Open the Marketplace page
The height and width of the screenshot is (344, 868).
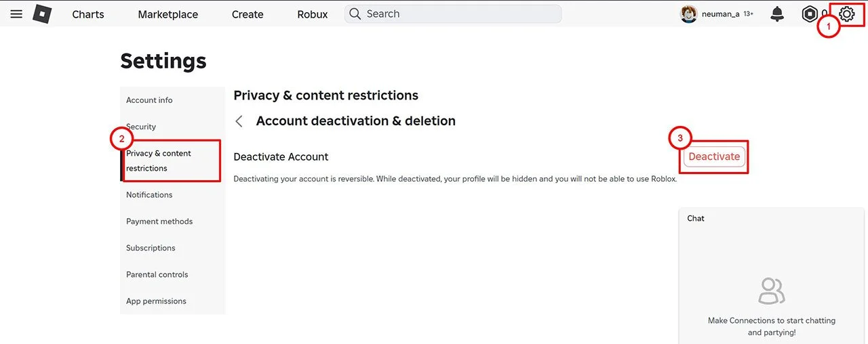click(x=168, y=14)
